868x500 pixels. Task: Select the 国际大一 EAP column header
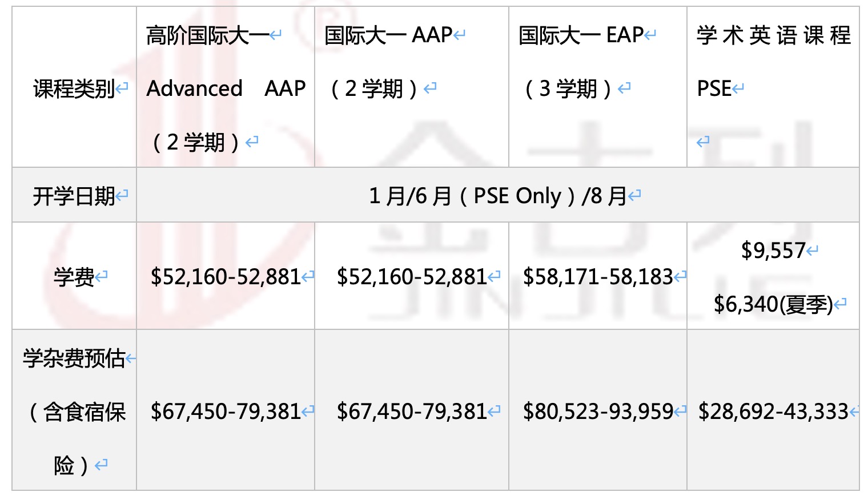pyautogui.click(x=581, y=35)
